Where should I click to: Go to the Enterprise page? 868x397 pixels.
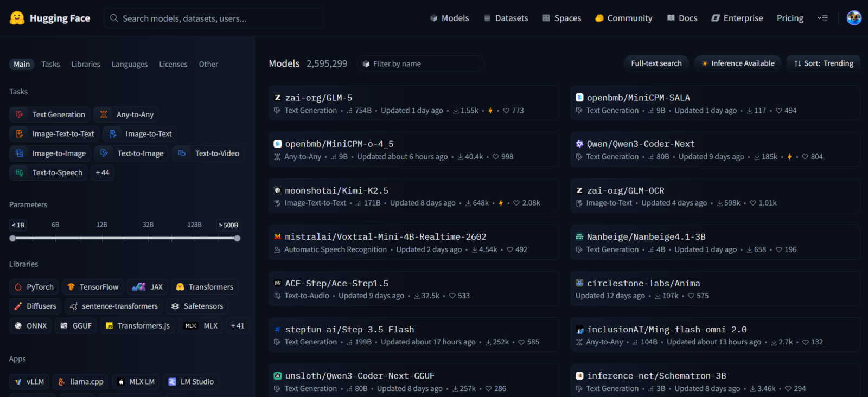[x=737, y=18]
